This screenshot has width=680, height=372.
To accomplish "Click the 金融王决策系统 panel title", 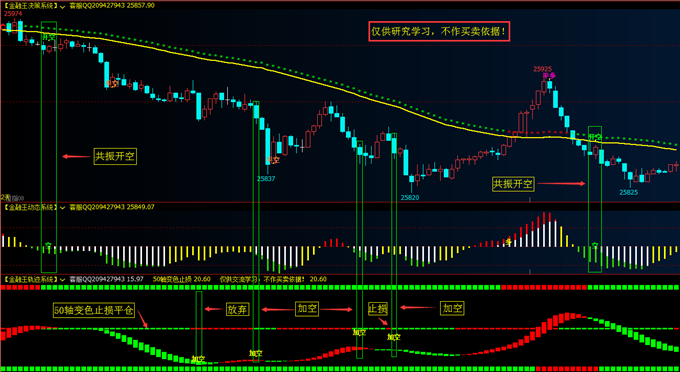I will [30, 7].
